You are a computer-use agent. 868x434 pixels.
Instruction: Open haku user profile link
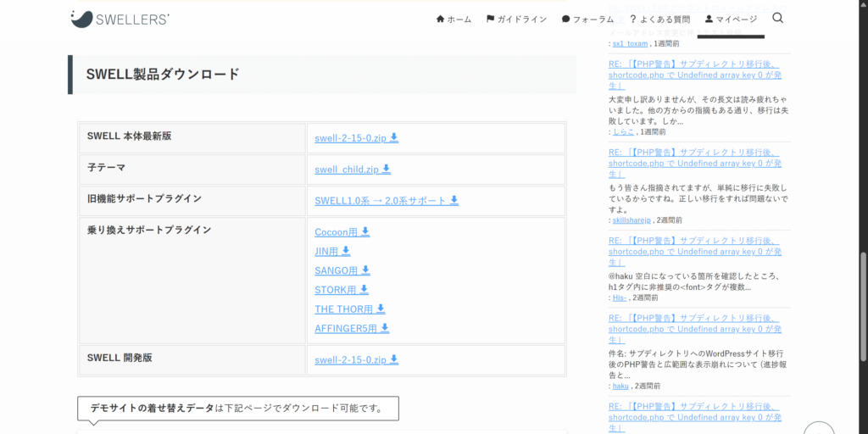coord(620,386)
